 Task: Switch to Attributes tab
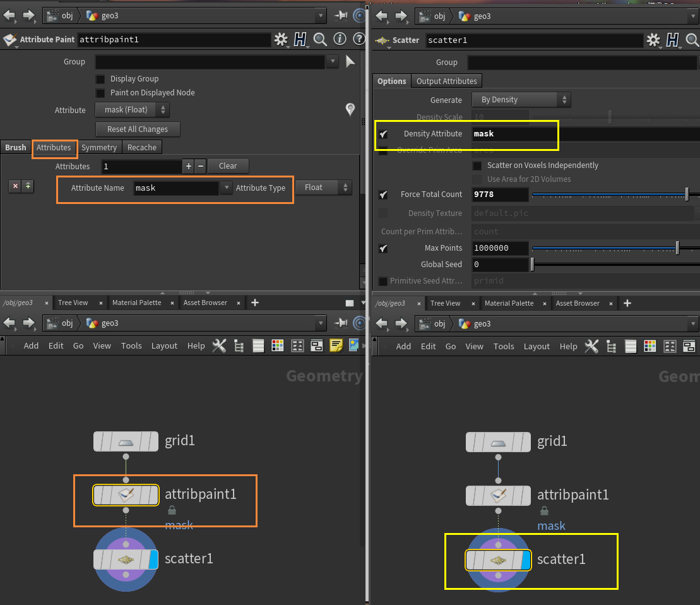pos(54,147)
